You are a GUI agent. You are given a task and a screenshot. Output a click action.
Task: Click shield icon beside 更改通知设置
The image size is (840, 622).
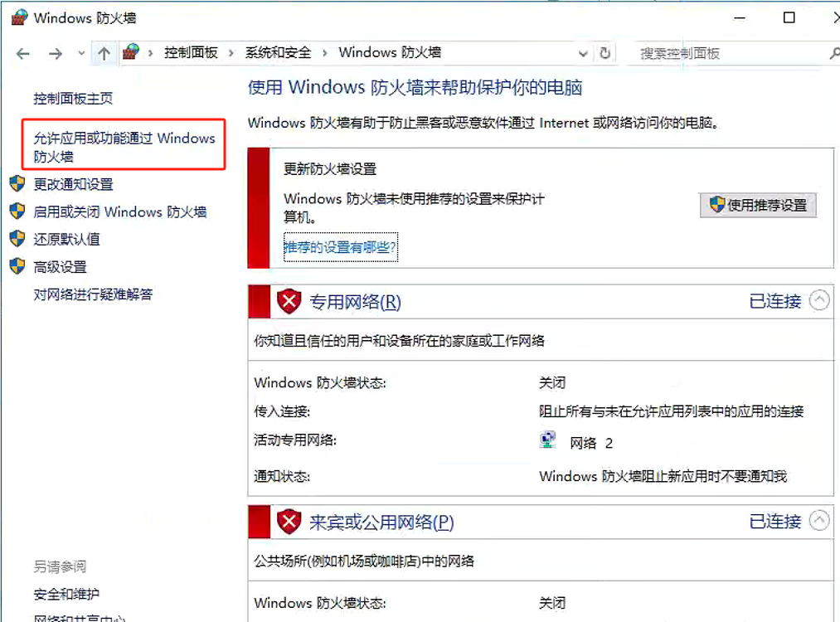17,184
